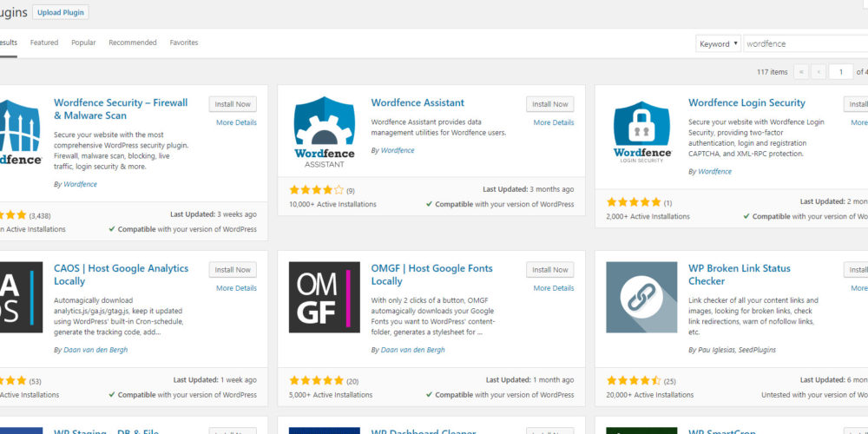Switch to the Popular tab

(x=83, y=43)
